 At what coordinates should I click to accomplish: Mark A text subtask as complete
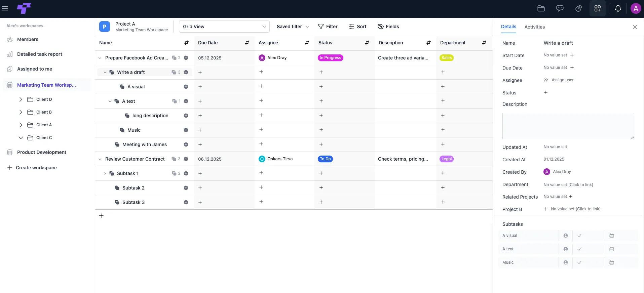click(x=579, y=249)
